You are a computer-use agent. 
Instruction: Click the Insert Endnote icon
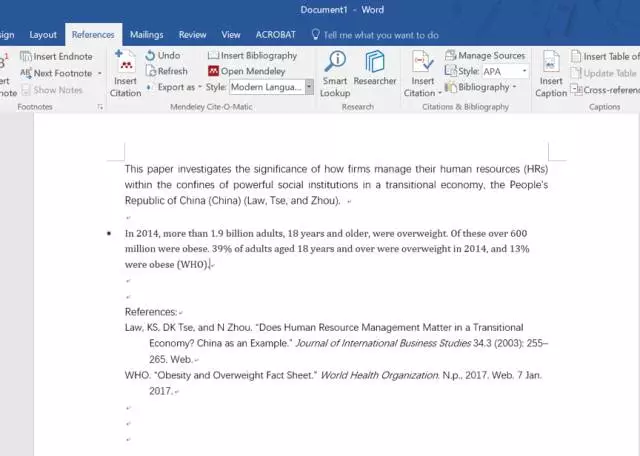point(26,56)
